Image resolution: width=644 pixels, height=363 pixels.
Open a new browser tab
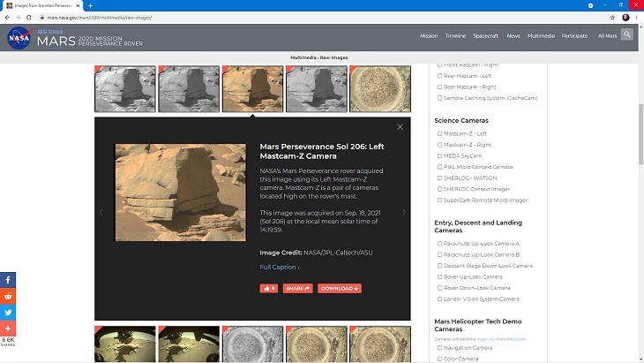[90, 6]
